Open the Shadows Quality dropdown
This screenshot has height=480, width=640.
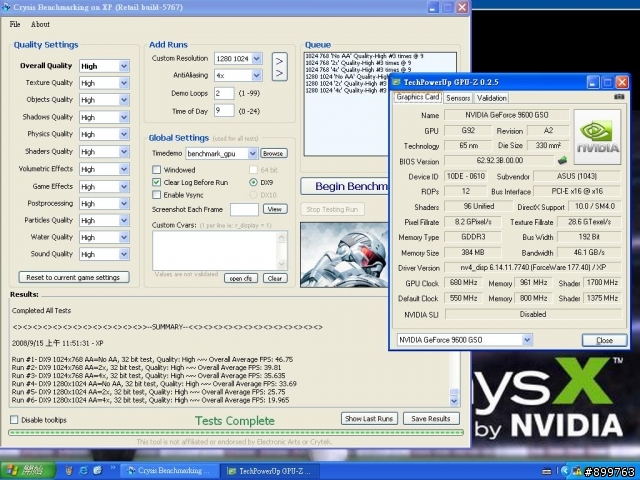124,117
